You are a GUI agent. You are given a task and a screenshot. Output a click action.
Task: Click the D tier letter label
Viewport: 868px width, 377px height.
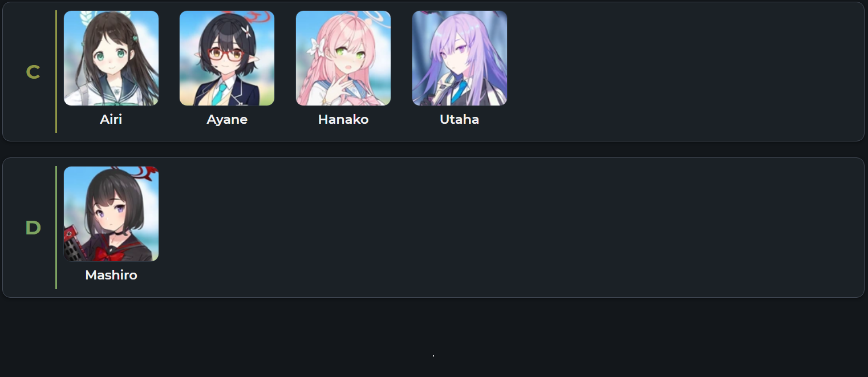(x=33, y=228)
